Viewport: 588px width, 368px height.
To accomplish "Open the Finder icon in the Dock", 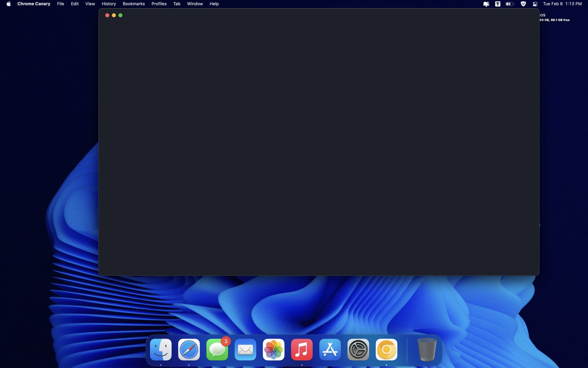I will tap(161, 350).
